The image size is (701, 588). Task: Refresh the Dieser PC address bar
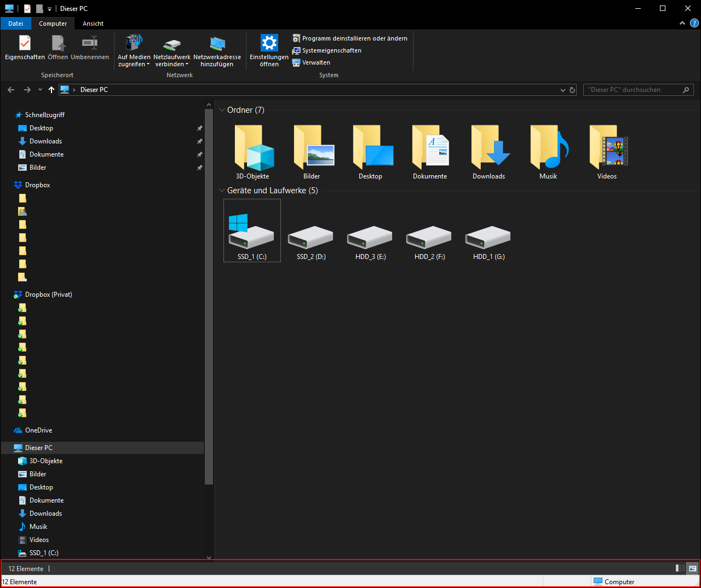(572, 90)
